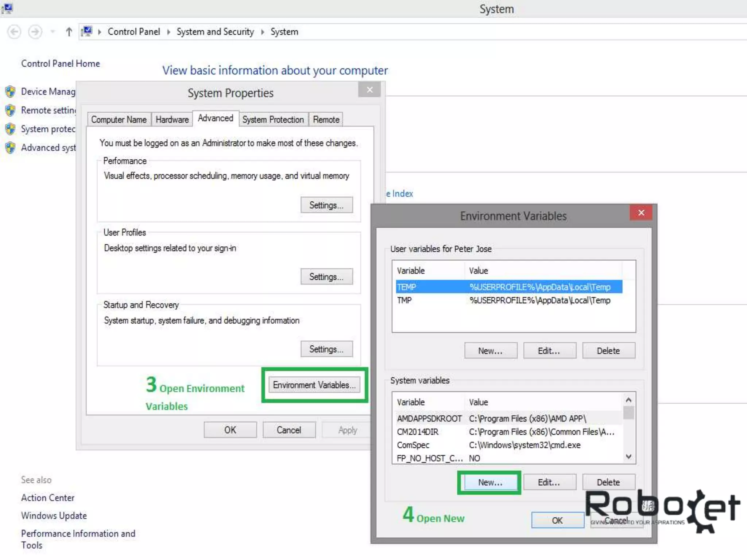Image resolution: width=747 pixels, height=560 pixels.
Task: Open recent locations dropdown arrow
Action: click(x=53, y=32)
